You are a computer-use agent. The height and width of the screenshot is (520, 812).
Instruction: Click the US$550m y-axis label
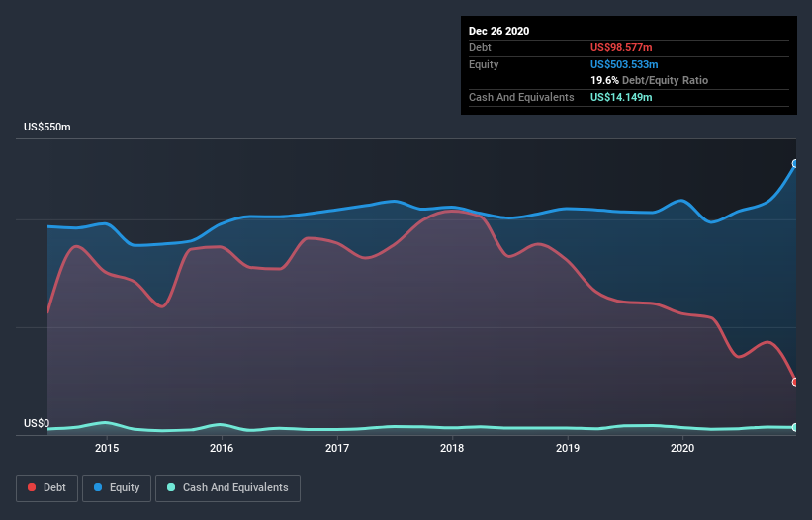47,127
